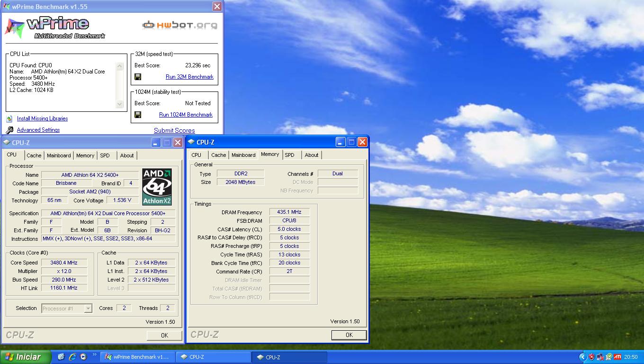This screenshot has height=364, width=644.
Task: Click the right CPU-Z window title icon
Action: [191, 142]
